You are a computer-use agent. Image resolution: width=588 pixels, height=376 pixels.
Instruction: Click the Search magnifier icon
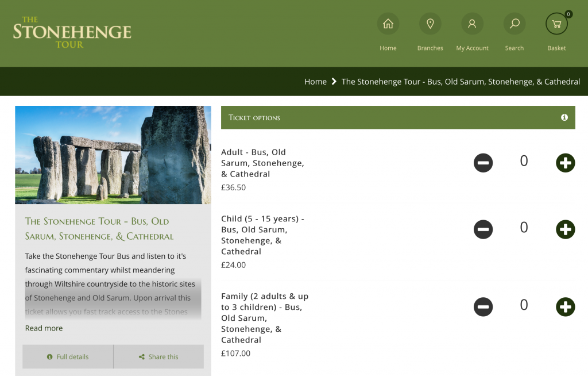[x=514, y=24]
